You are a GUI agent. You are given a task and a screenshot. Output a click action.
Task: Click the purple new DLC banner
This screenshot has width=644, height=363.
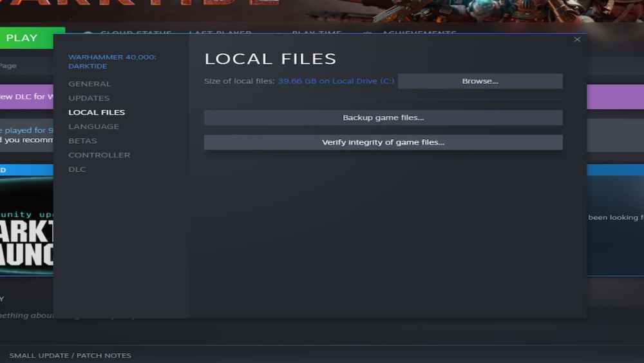26,97
